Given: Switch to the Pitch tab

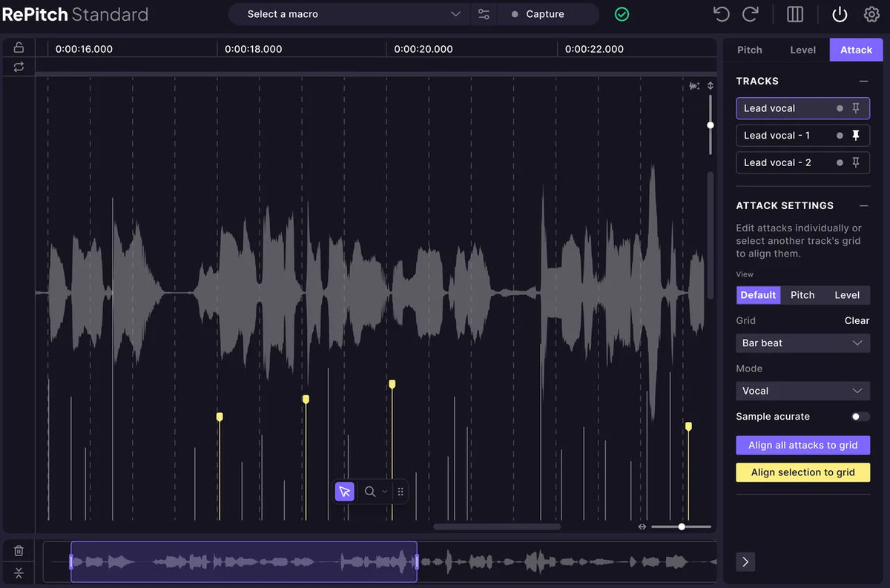Looking at the screenshot, I should pyautogui.click(x=749, y=50).
